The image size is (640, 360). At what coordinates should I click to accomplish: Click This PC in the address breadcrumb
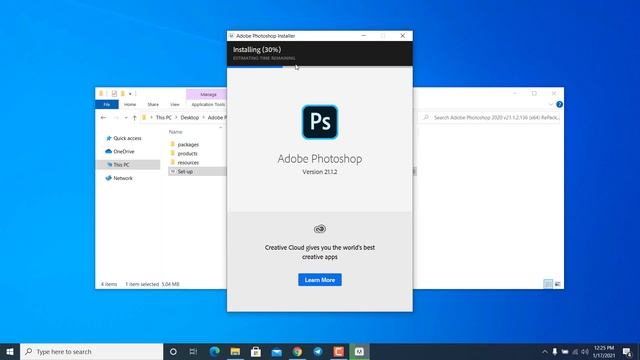[x=164, y=118]
